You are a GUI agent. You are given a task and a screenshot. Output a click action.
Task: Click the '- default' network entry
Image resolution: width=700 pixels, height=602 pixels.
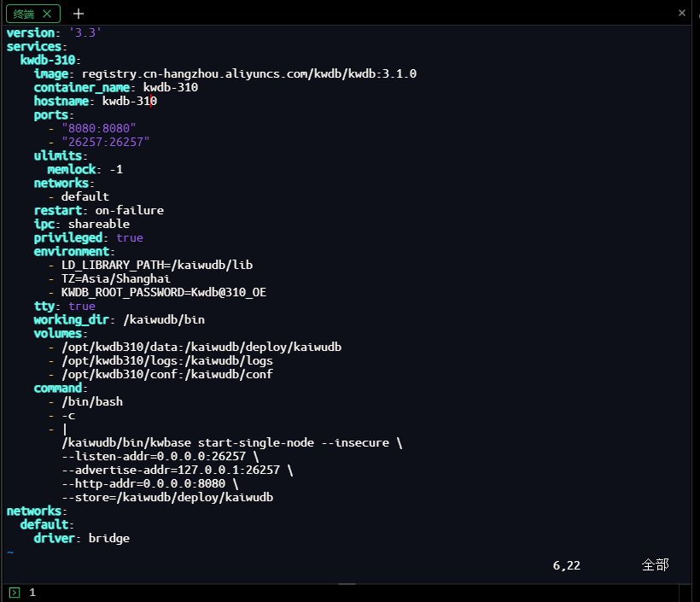pyautogui.click(x=79, y=197)
